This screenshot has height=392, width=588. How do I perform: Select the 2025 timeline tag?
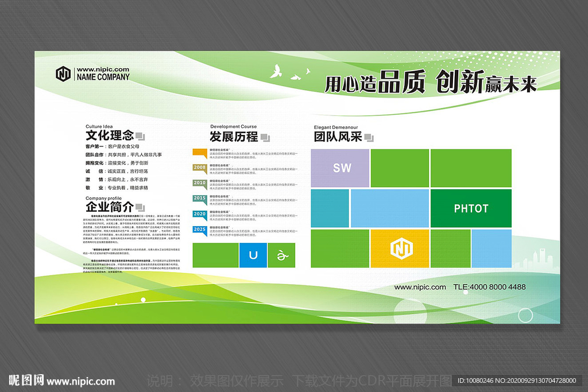[200, 231]
